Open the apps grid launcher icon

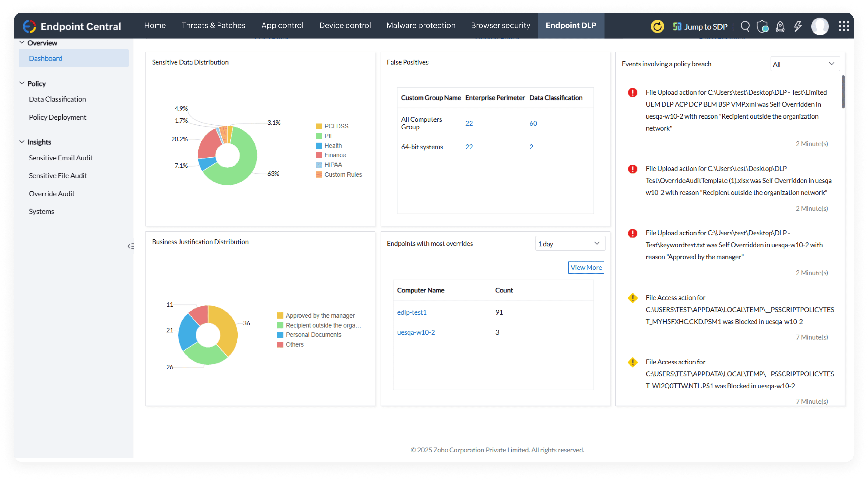click(x=843, y=26)
